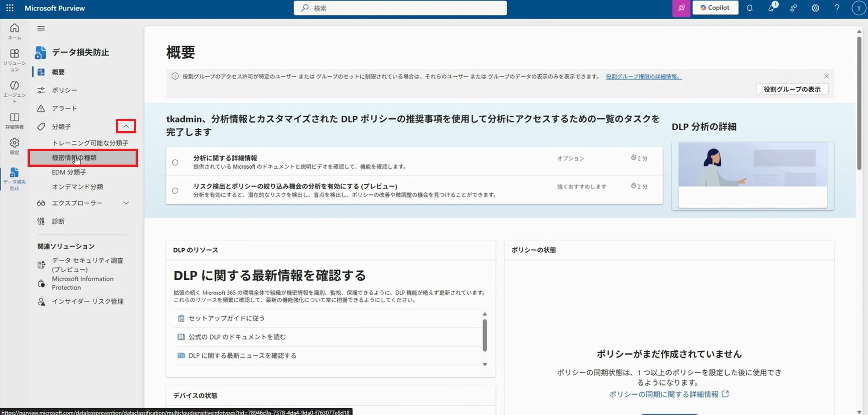Click the notifications bell icon
This screenshot has height=415, width=868.
[x=750, y=8]
